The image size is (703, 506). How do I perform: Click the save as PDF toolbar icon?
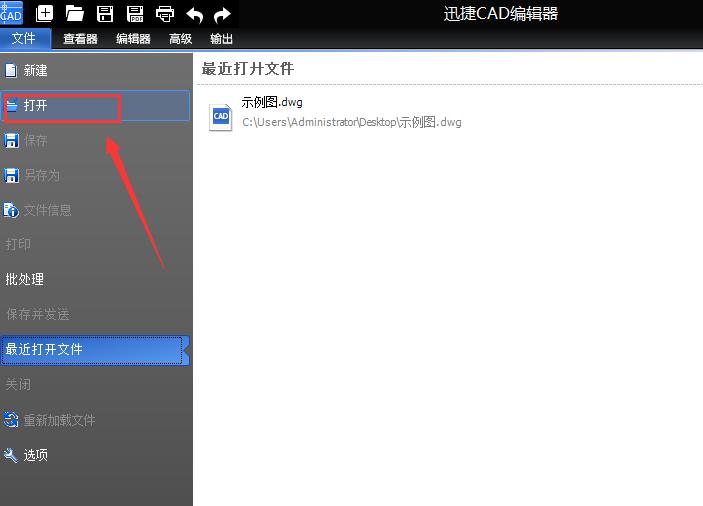(135, 14)
